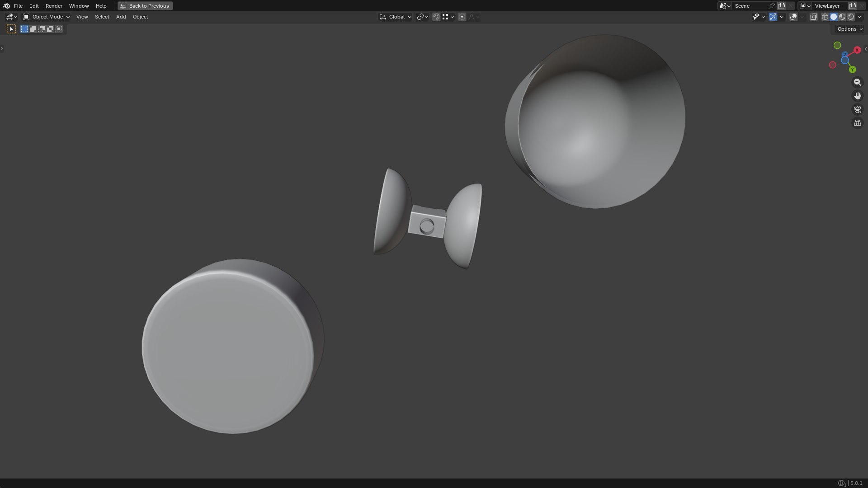The height and width of the screenshot is (488, 868).
Task: Add new ViewLayer copy icon
Action: click(x=853, y=6)
